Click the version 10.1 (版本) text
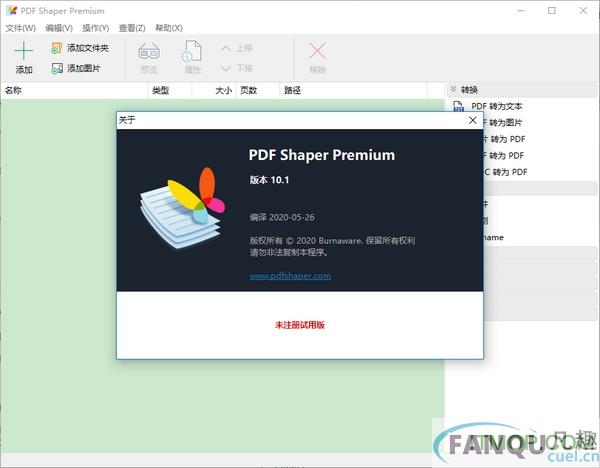 point(269,180)
